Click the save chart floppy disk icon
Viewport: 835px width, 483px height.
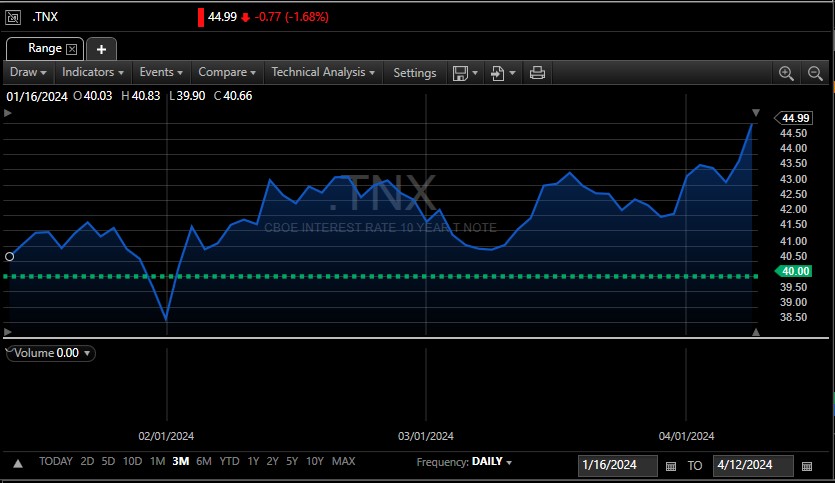point(461,73)
